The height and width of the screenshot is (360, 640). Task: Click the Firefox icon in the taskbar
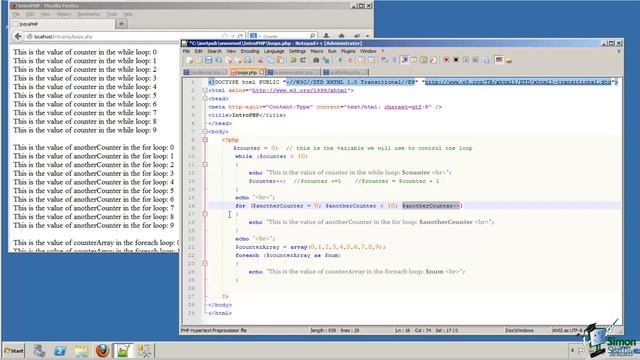102,351
